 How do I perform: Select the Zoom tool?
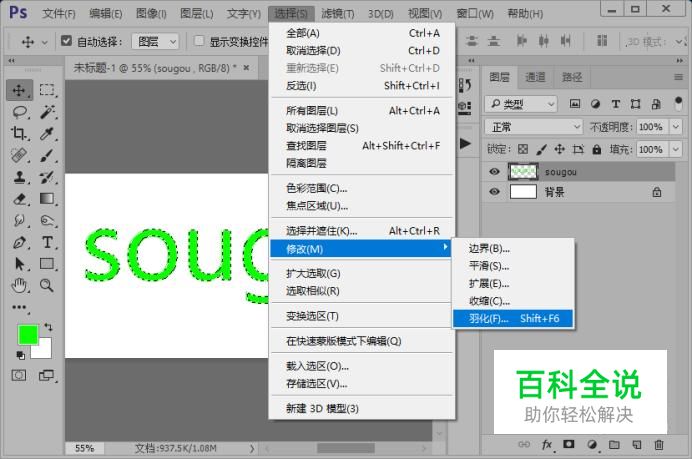pos(47,286)
